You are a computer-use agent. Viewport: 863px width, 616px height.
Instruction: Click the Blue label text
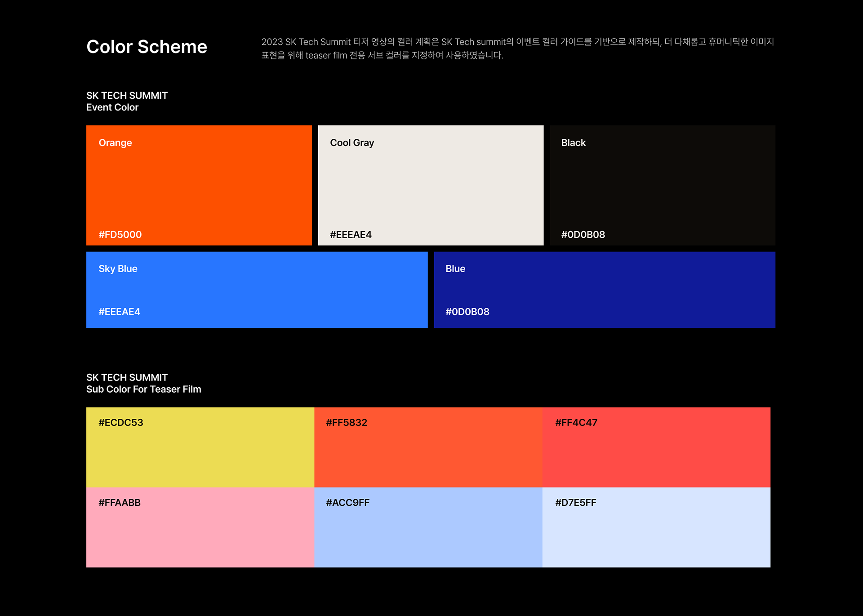coord(455,269)
